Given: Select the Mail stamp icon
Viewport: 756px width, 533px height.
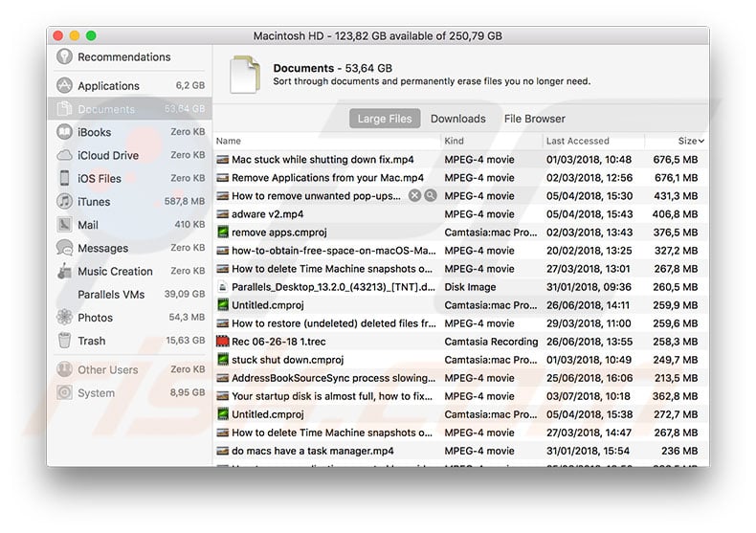Looking at the screenshot, I should (x=64, y=225).
